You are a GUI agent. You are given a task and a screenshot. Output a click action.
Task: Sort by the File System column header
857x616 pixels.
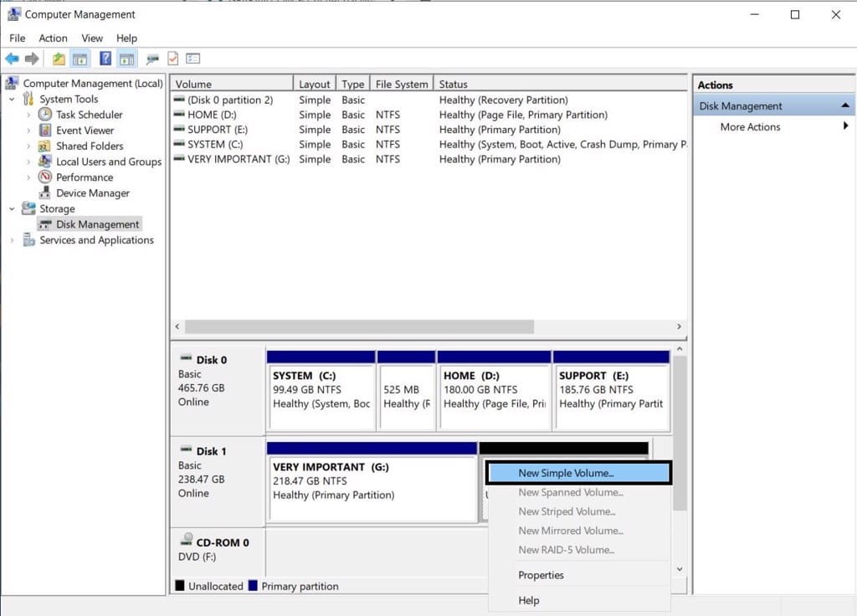tap(401, 84)
